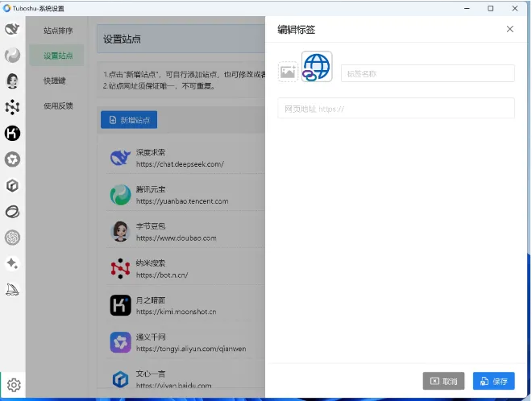Click the upload image placeholder icon

(288, 72)
